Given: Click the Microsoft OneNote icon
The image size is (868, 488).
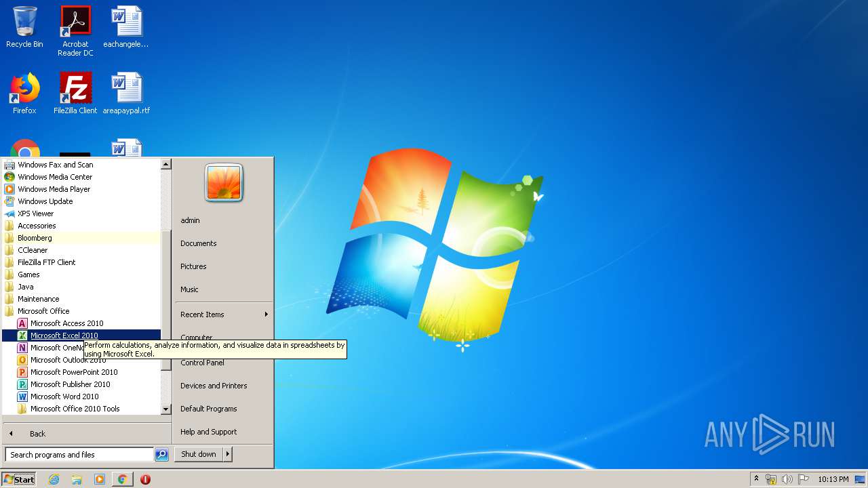Looking at the screenshot, I should [22, 348].
